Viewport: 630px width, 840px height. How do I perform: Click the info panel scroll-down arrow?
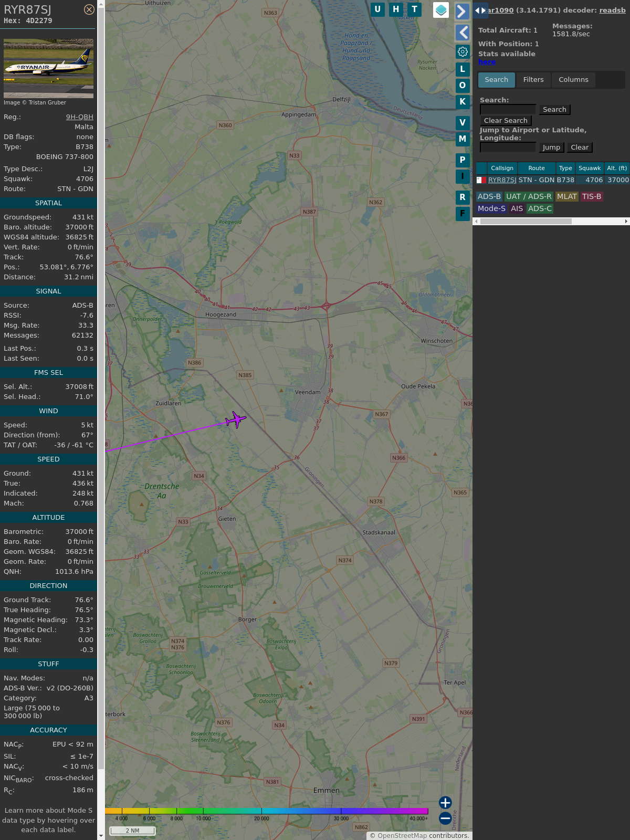point(101,836)
